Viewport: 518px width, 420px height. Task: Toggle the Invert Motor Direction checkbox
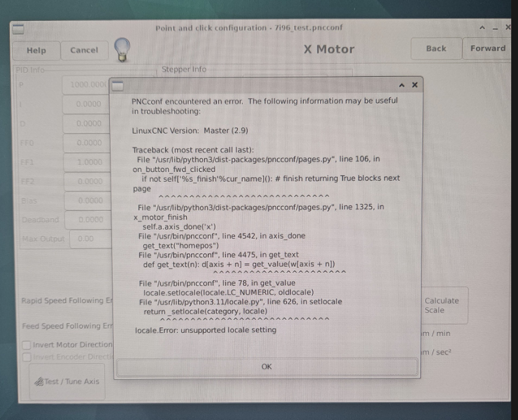pyautogui.click(x=27, y=345)
